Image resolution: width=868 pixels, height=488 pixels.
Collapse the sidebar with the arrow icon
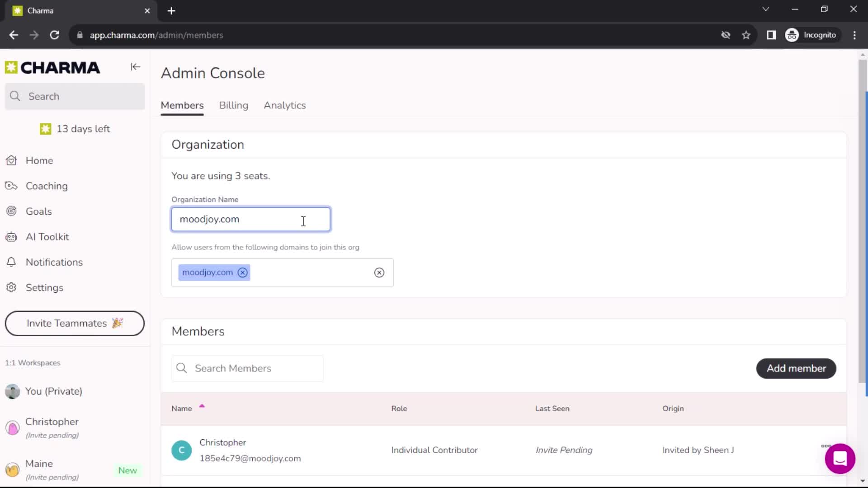tap(135, 67)
